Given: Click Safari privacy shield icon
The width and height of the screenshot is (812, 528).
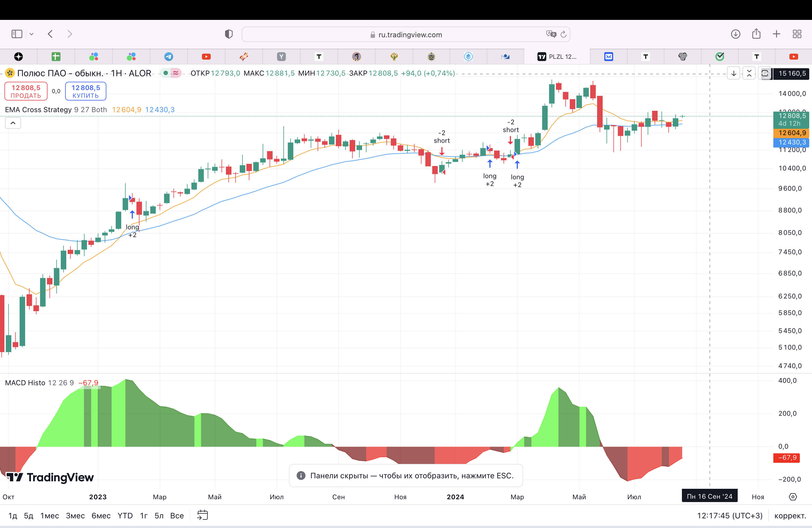Looking at the screenshot, I should point(229,34).
